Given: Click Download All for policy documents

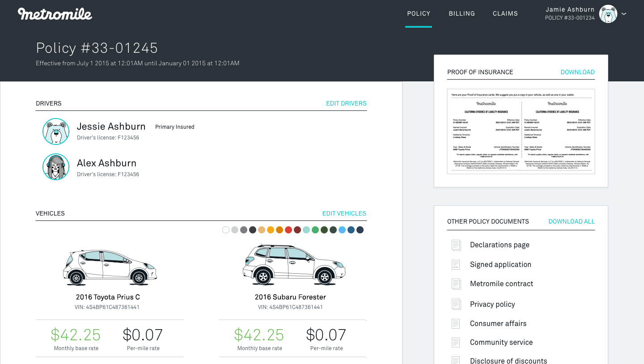Looking at the screenshot, I should tap(572, 221).
